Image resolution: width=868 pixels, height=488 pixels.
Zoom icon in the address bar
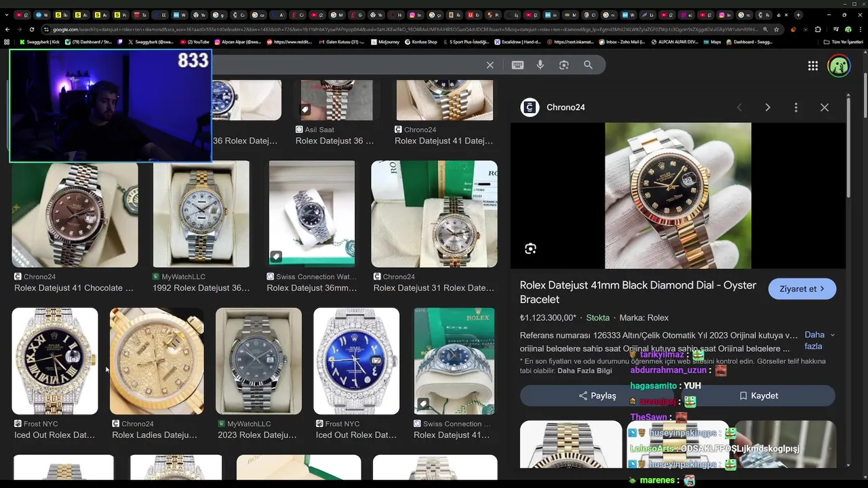pos(765,29)
